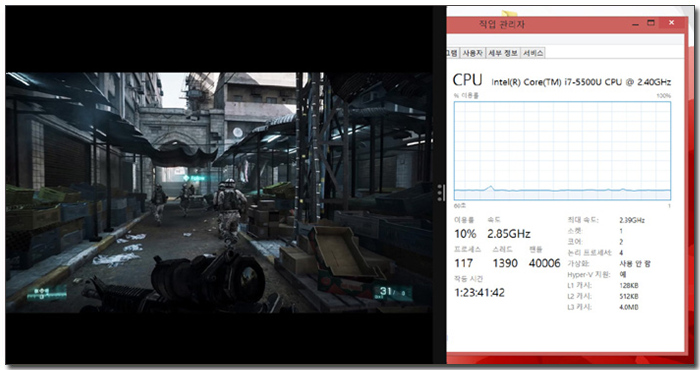The width and height of the screenshot is (700, 370).
Task: Click the 작업 관리자 title bar
Action: tap(536, 24)
